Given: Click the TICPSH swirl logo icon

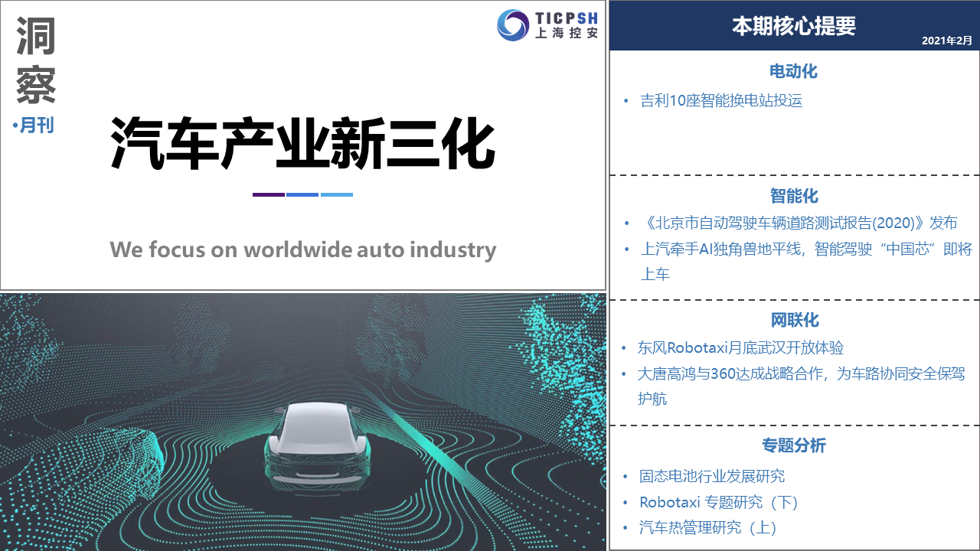Looking at the screenshot, I should [x=513, y=25].
